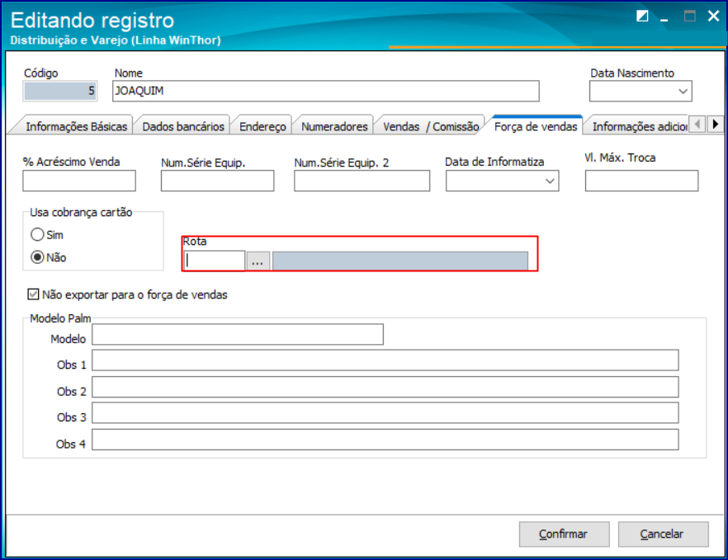Click the Confirmar button
The height and width of the screenshot is (560, 728).
564,534
